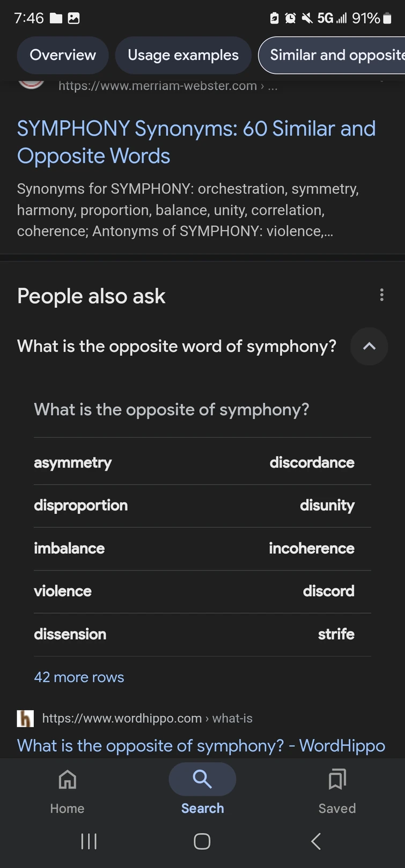Viewport: 405px width, 868px height.
Task: Tap the wordhippo.com URL breadcrumb
Action: [x=147, y=718]
